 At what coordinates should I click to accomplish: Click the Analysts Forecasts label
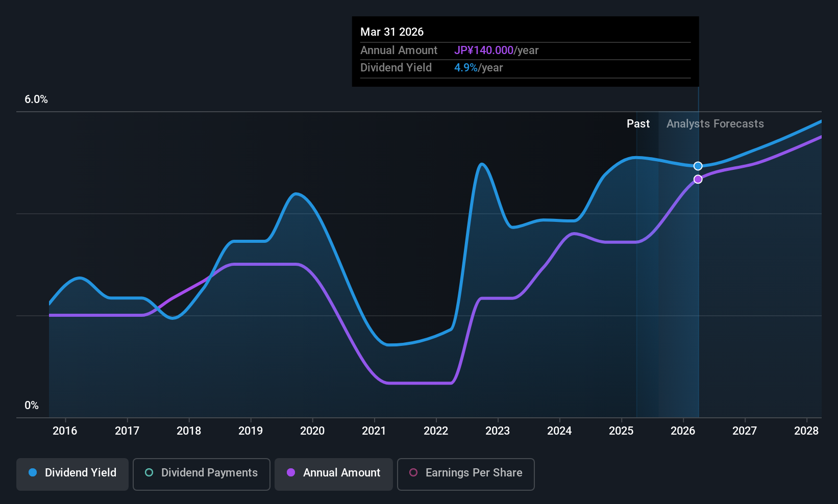715,124
